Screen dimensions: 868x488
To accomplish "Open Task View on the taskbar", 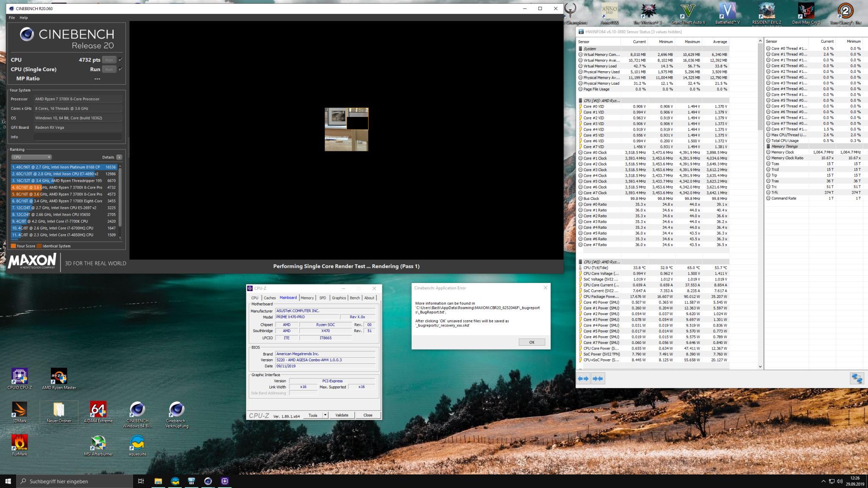I will click(x=141, y=481).
